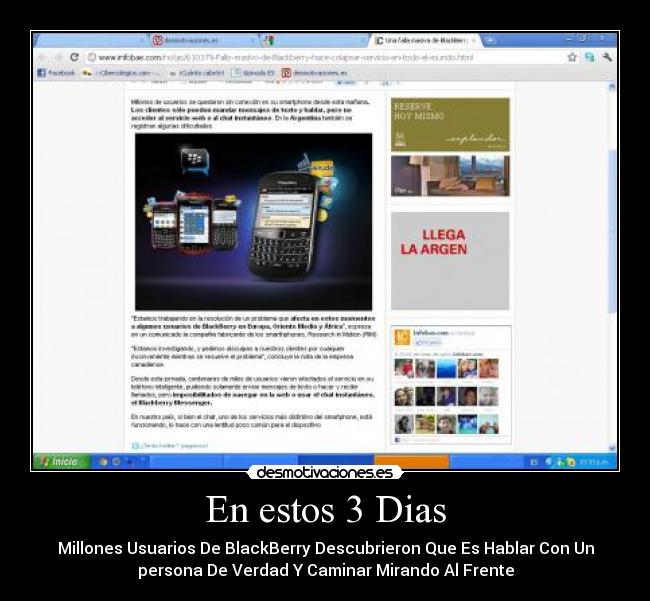Click the scrollbar's down arrow
This screenshot has width=650, height=601.
point(612,448)
